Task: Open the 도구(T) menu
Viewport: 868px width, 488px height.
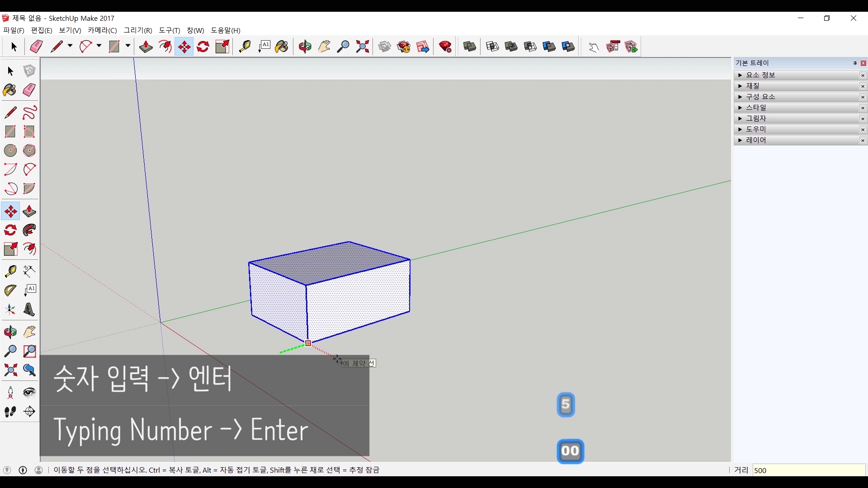Action: tap(169, 30)
